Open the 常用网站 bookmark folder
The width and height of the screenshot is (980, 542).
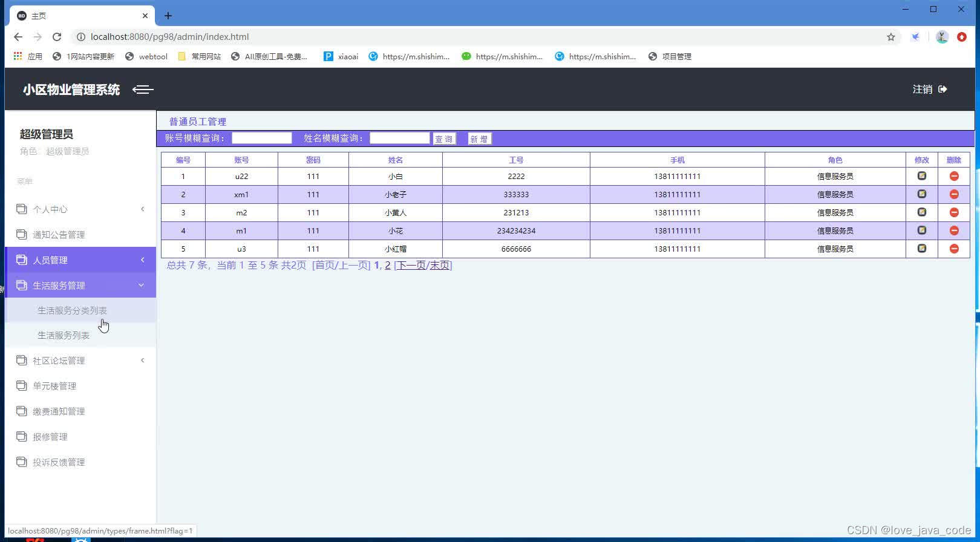(x=200, y=56)
